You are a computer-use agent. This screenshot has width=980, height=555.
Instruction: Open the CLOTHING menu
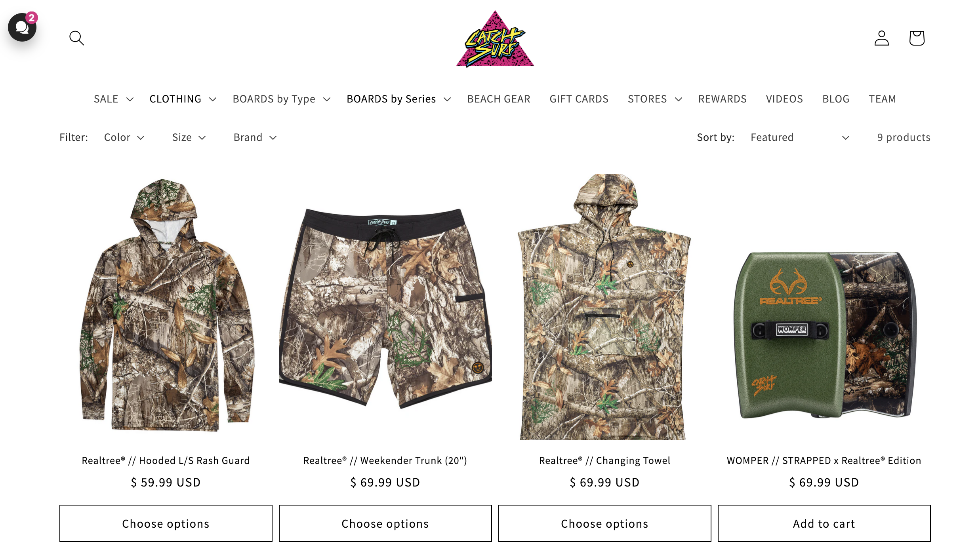(183, 99)
